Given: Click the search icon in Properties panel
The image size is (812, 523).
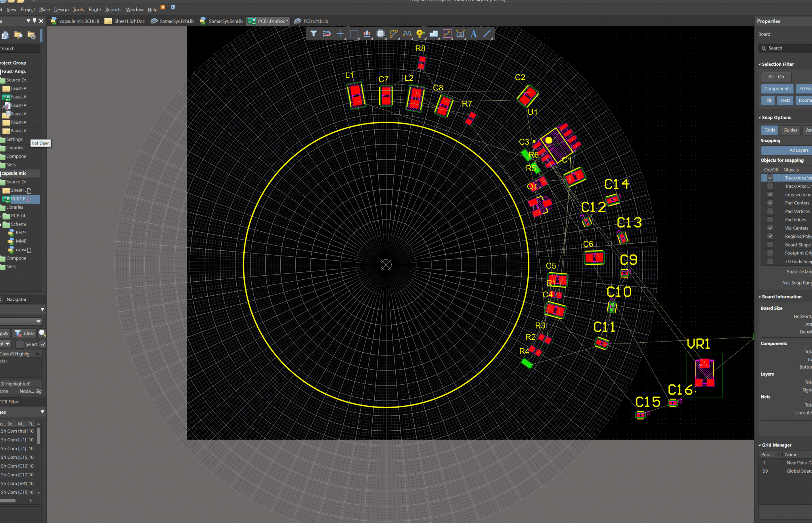Looking at the screenshot, I should point(764,48).
